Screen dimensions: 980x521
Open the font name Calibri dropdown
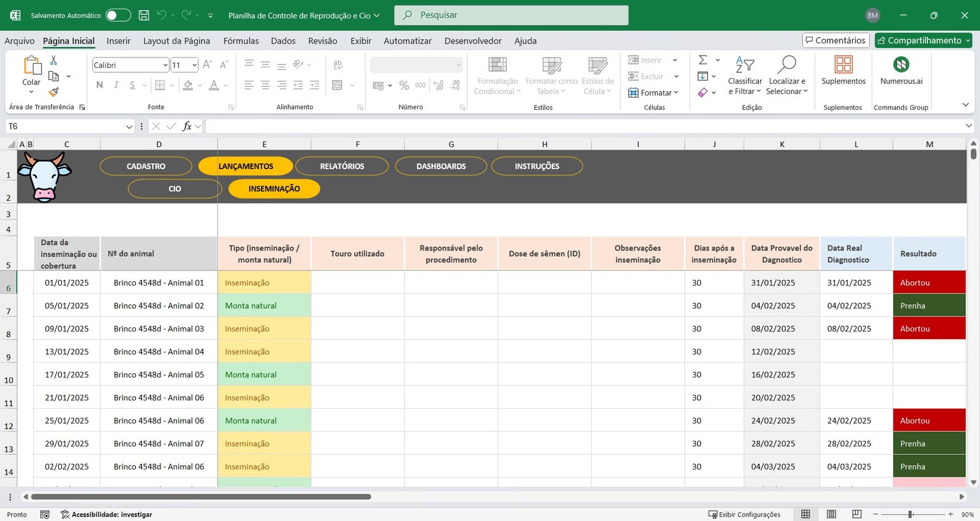pos(165,65)
